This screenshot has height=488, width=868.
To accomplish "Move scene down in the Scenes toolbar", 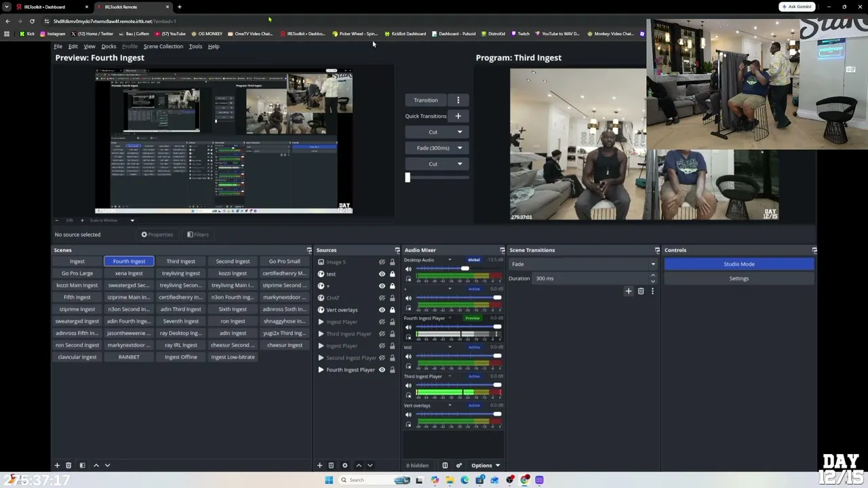I will point(107,466).
